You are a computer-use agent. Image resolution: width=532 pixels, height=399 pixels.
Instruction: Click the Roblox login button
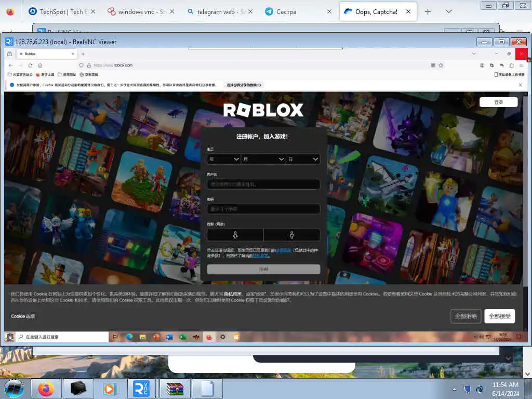click(498, 102)
